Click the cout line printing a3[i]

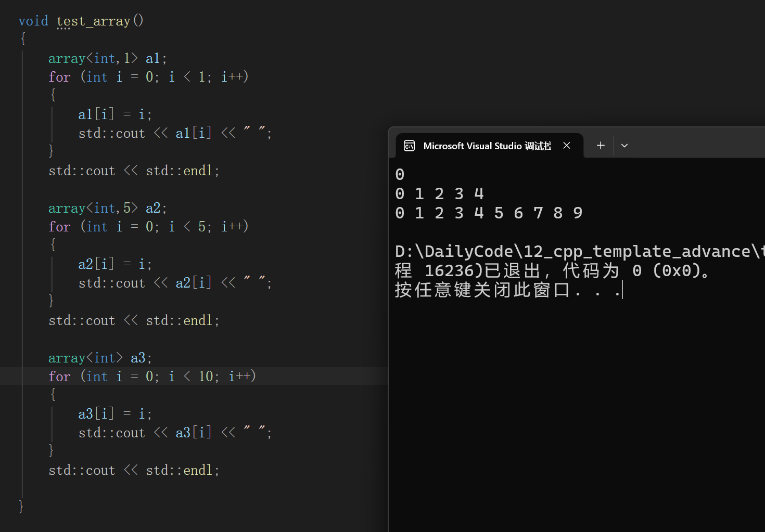point(175,433)
